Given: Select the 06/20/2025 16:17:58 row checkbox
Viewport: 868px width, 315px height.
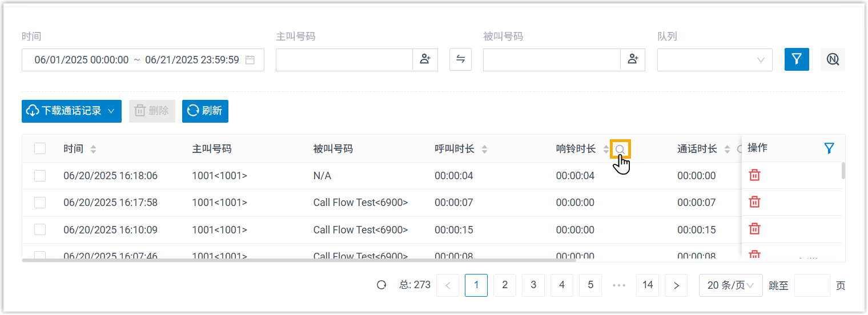Looking at the screenshot, I should [x=40, y=203].
